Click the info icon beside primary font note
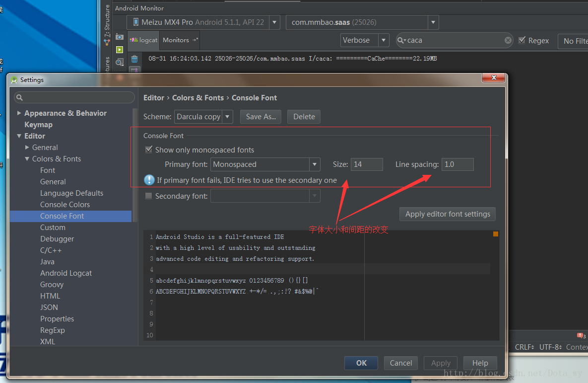The width and height of the screenshot is (588, 383). point(149,180)
